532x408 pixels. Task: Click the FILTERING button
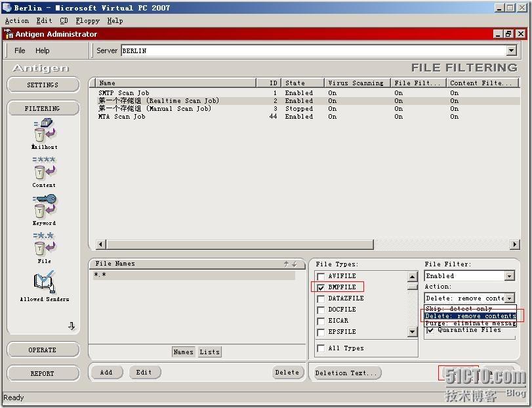(x=43, y=108)
